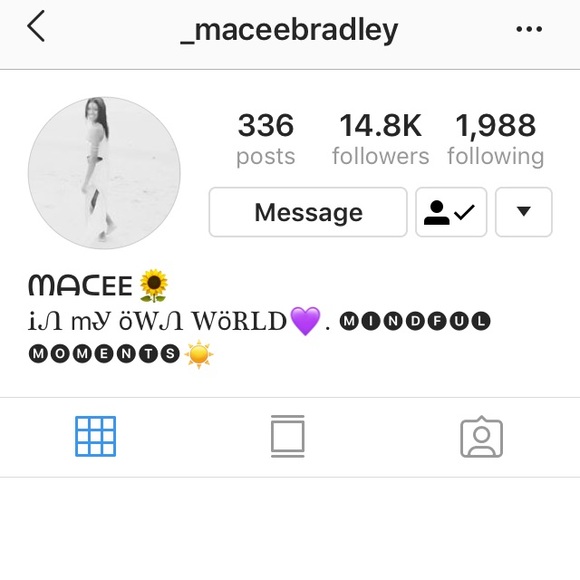Viewport: 580px width, 580px height.
Task: View the 1,988 following list
Action: (496, 140)
